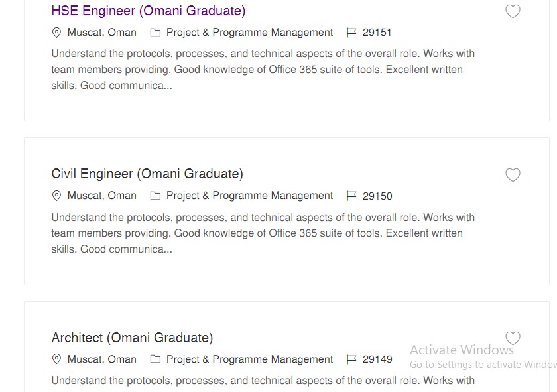Click location pin icon on Architect job
This screenshot has height=392, width=557.
coord(56,359)
